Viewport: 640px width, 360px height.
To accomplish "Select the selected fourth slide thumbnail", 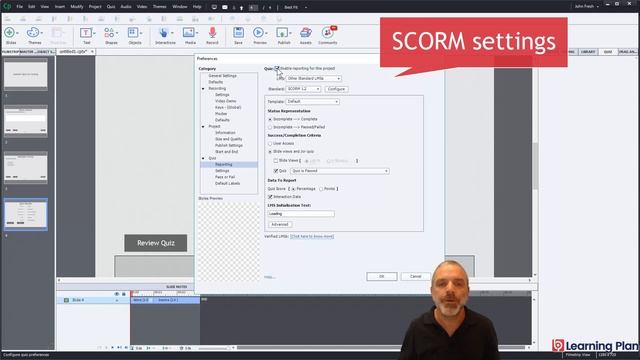I will [26, 215].
